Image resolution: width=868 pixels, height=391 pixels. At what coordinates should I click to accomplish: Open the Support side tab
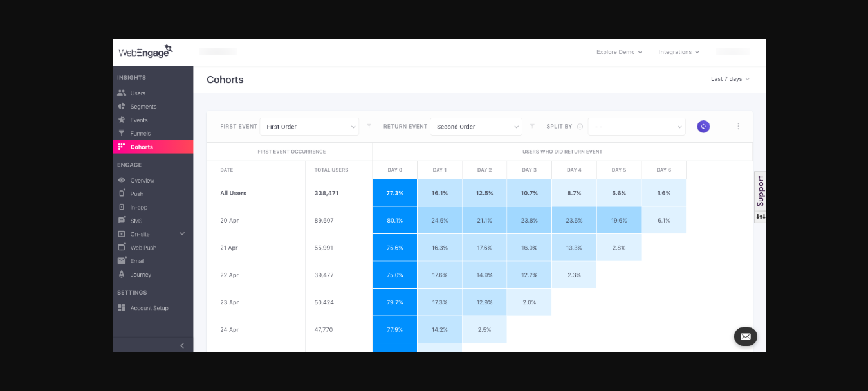pos(760,191)
